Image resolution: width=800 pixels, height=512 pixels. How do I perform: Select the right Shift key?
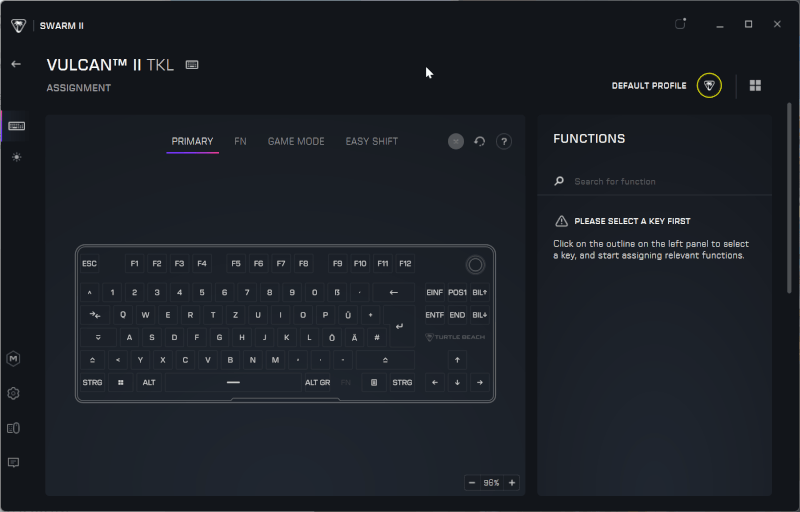385,360
